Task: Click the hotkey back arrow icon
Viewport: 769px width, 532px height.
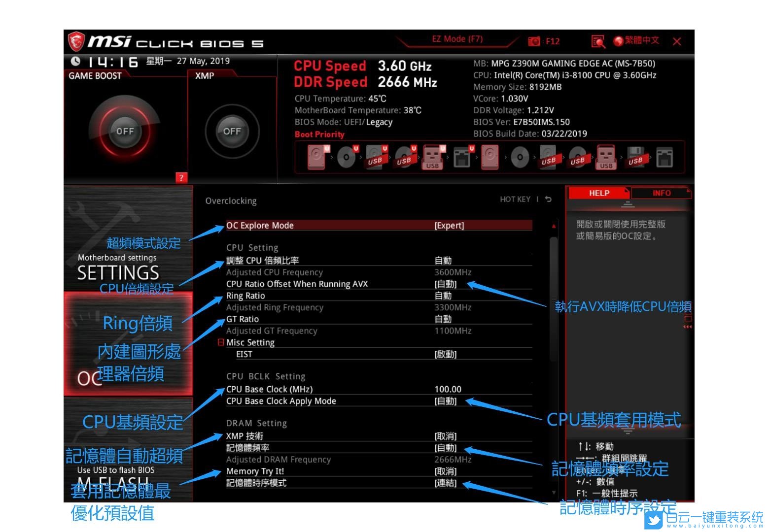Action: click(x=548, y=199)
